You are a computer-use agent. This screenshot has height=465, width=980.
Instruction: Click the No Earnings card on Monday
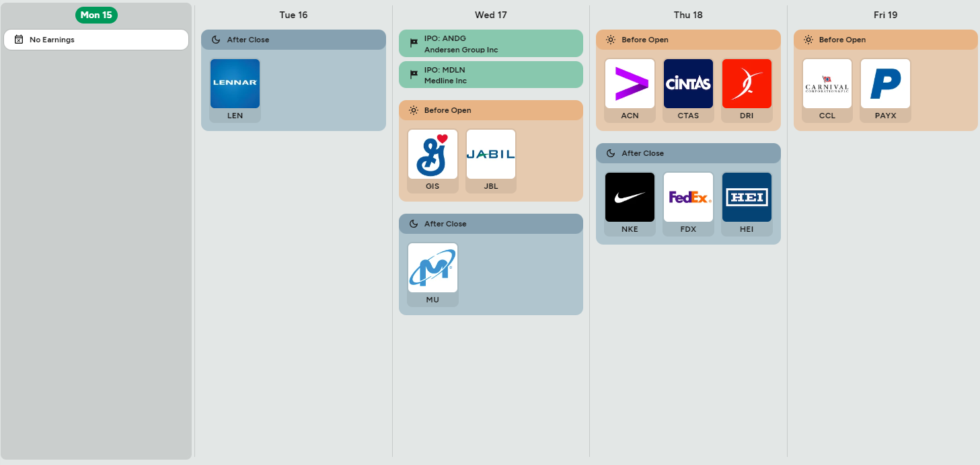point(96,40)
